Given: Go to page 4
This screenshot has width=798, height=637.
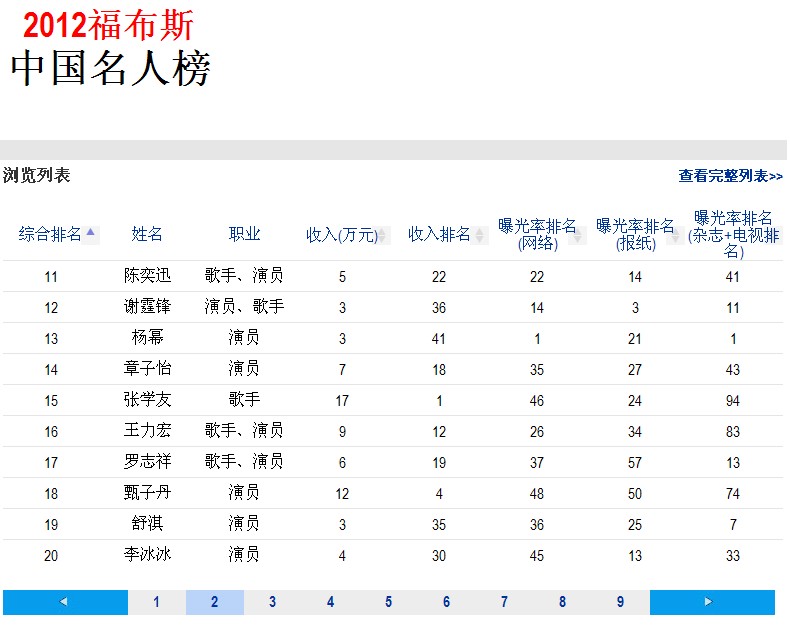Looking at the screenshot, I should pyautogui.click(x=331, y=602).
